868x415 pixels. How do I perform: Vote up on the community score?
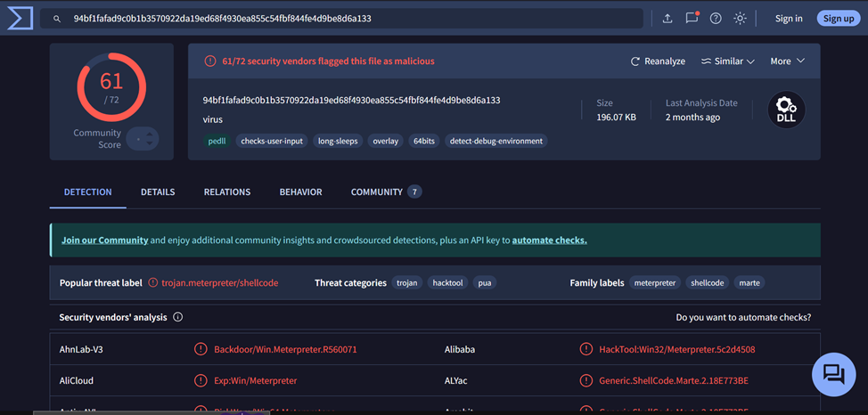pyautogui.click(x=149, y=133)
